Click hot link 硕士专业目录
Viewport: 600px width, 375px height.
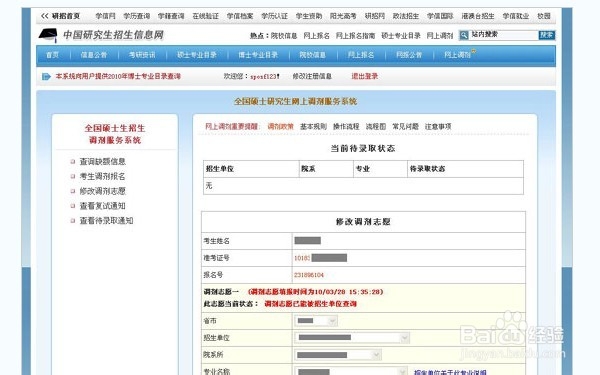pos(401,36)
